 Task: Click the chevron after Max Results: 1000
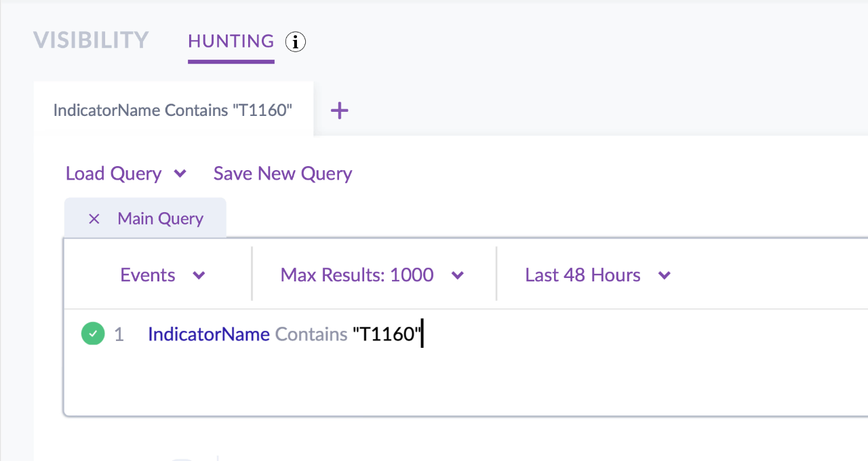point(457,275)
